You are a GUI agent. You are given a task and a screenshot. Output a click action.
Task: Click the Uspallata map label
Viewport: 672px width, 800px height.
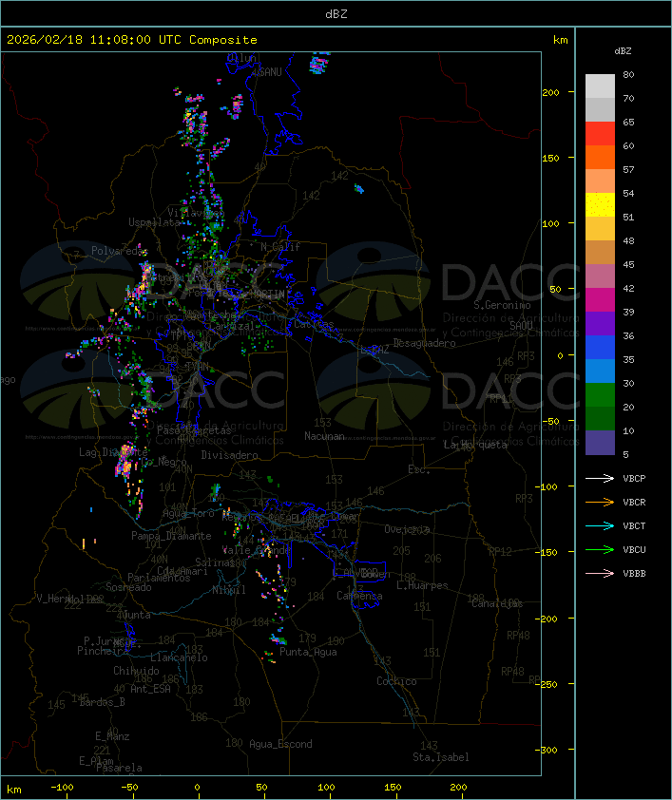tap(154, 222)
